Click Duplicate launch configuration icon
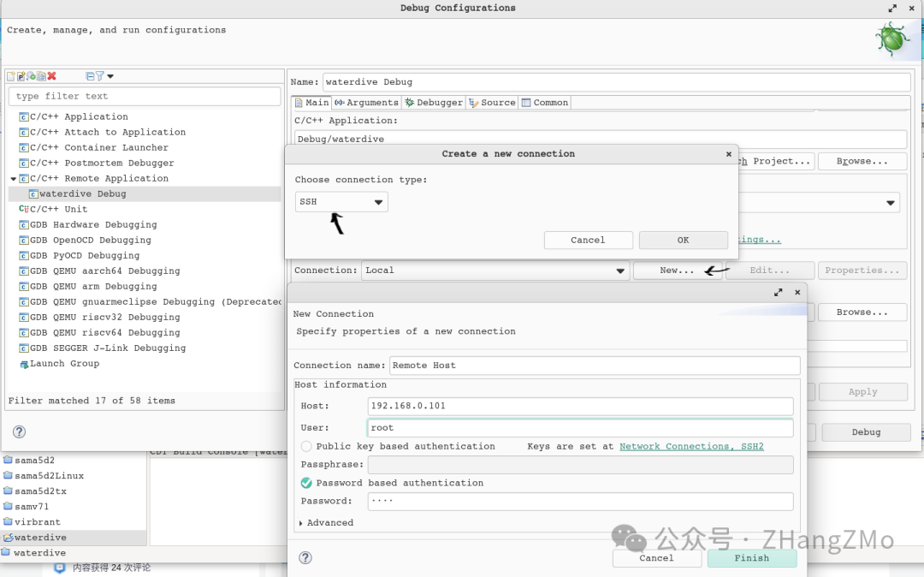The height and width of the screenshot is (577, 924). [41, 76]
